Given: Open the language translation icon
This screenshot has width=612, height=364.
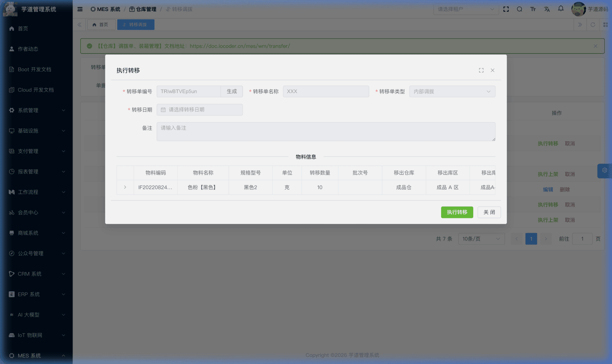Looking at the screenshot, I should [x=547, y=9].
